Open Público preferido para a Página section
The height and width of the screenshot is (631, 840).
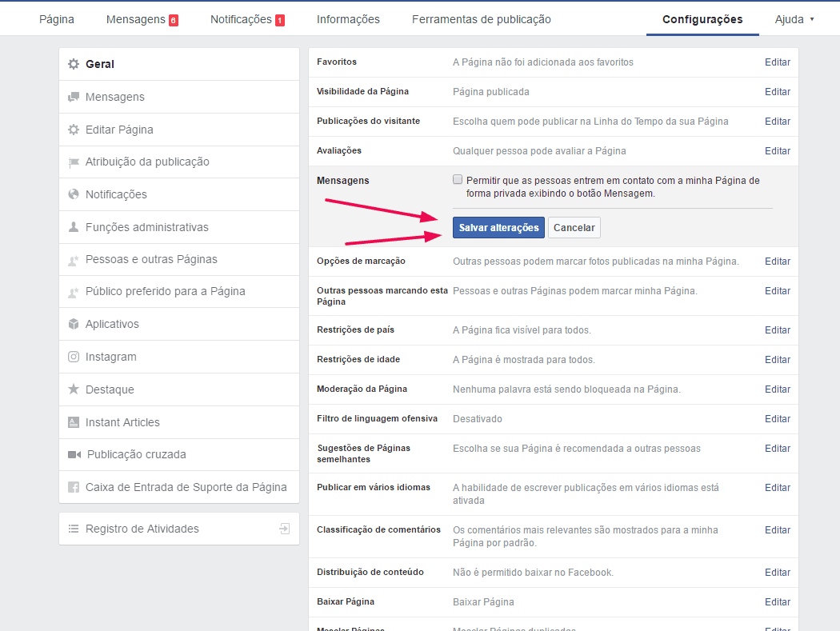click(179, 291)
